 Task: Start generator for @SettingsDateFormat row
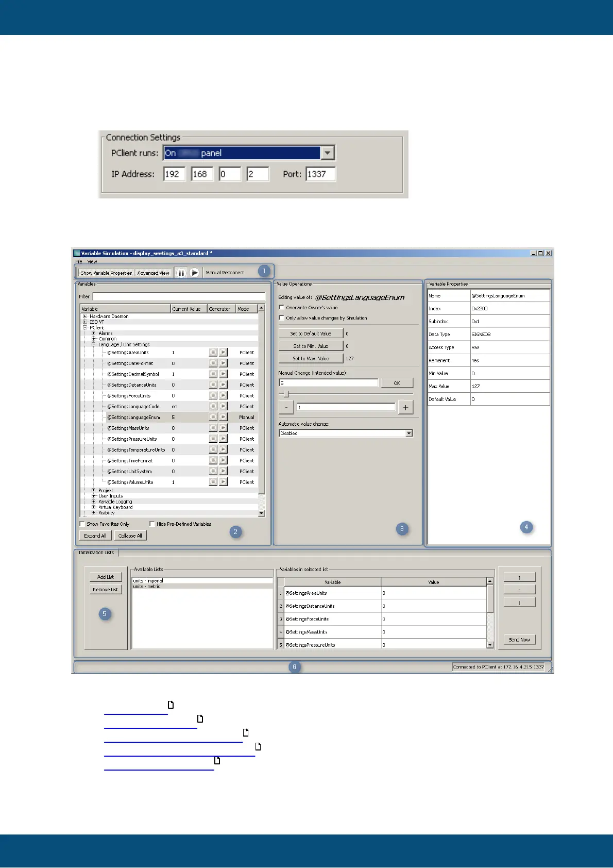tap(223, 363)
